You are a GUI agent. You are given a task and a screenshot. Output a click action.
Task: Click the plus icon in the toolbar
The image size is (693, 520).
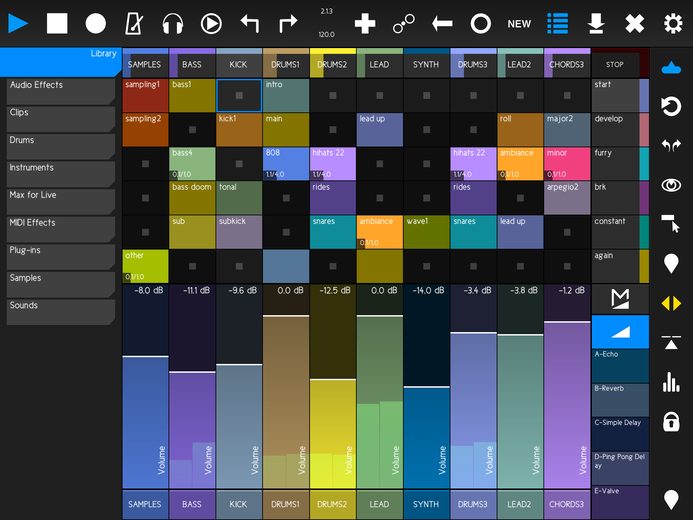(365, 23)
